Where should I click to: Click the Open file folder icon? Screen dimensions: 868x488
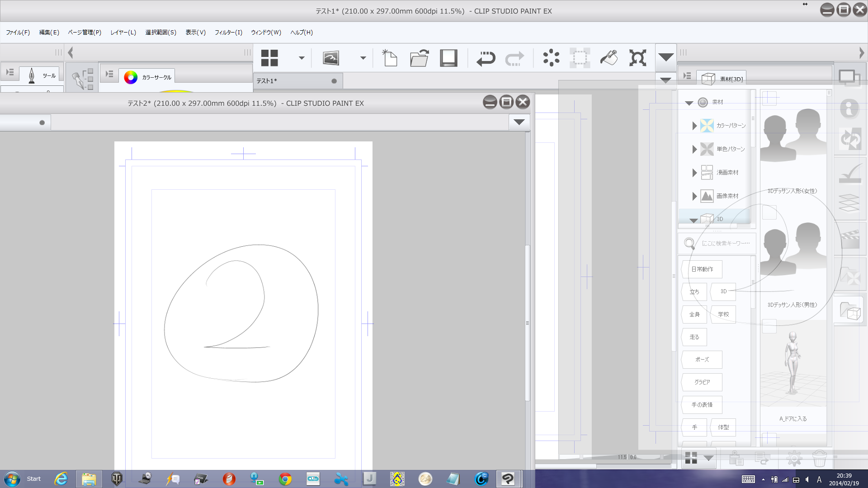point(419,58)
